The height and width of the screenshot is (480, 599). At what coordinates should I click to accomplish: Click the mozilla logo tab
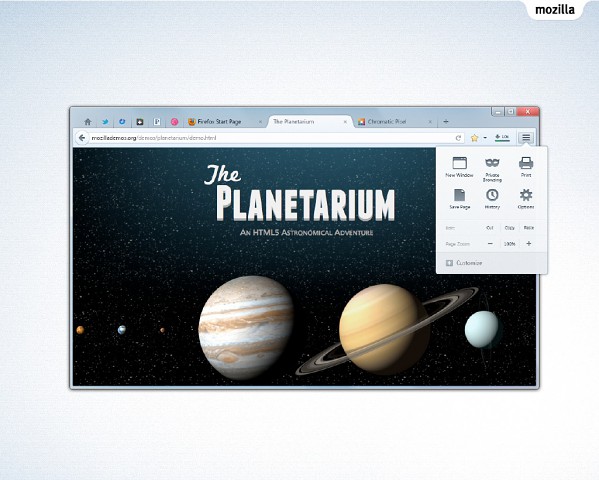[555, 9]
